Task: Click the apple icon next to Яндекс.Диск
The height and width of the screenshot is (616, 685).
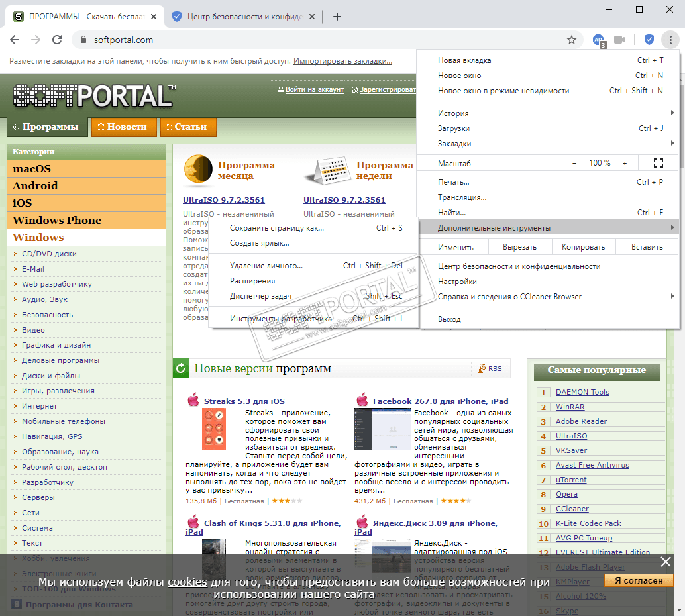Action: [x=362, y=522]
